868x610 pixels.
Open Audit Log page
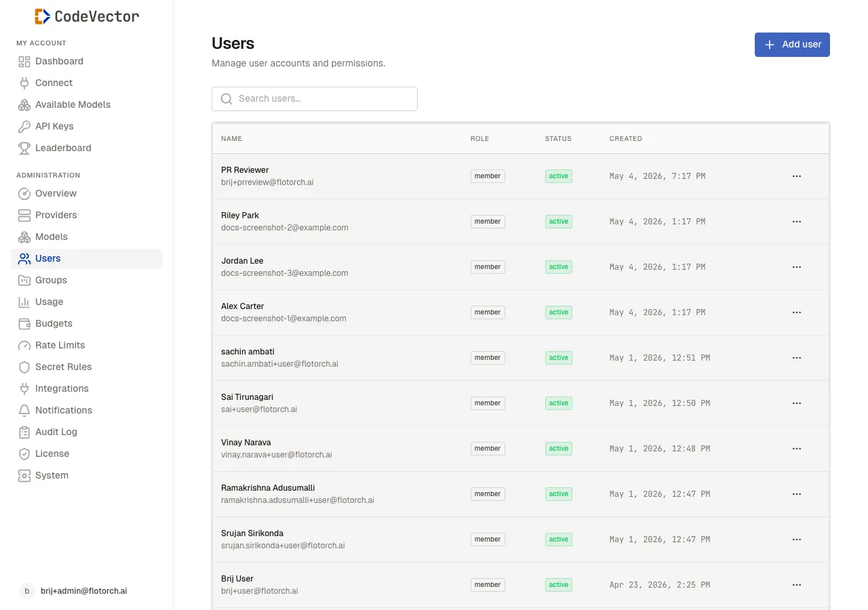tap(86, 432)
